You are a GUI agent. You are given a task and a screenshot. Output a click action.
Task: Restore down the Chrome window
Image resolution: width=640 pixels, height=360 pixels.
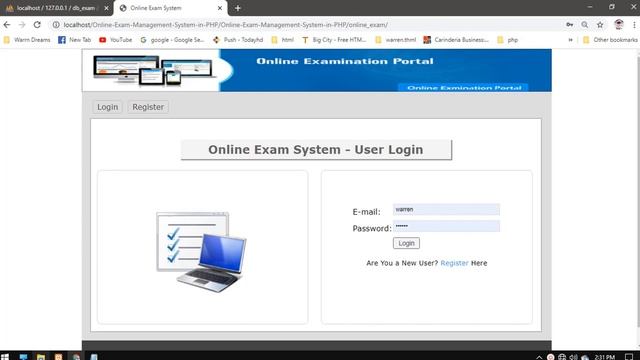(x=611, y=7)
